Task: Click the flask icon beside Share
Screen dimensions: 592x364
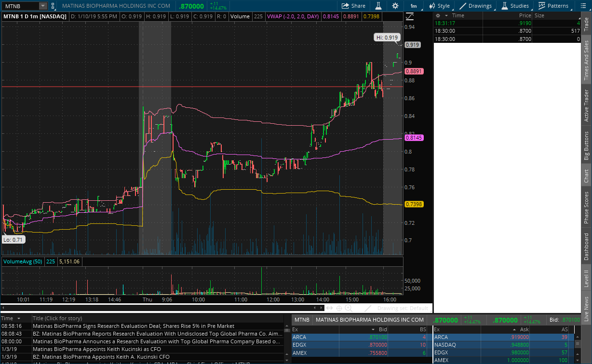Action: 378,6
